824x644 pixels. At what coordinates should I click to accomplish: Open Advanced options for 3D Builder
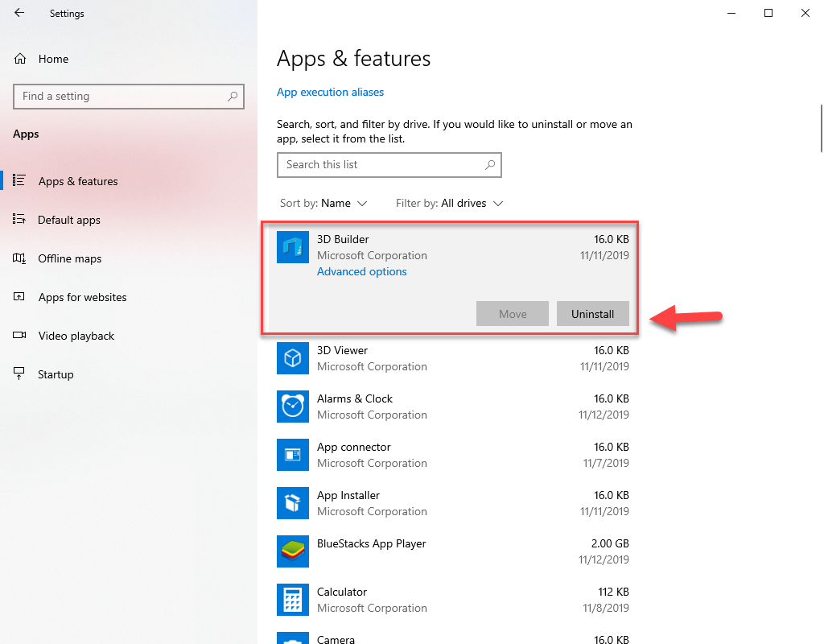pyautogui.click(x=361, y=272)
